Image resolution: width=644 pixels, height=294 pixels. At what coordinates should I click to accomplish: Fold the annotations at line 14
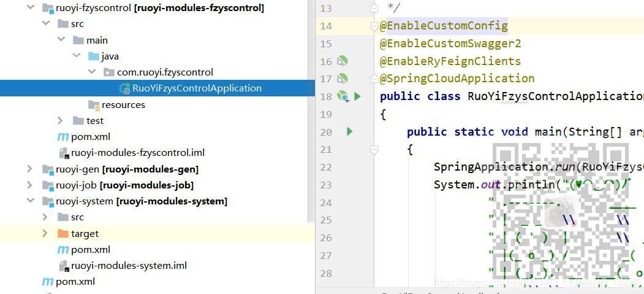374,27
